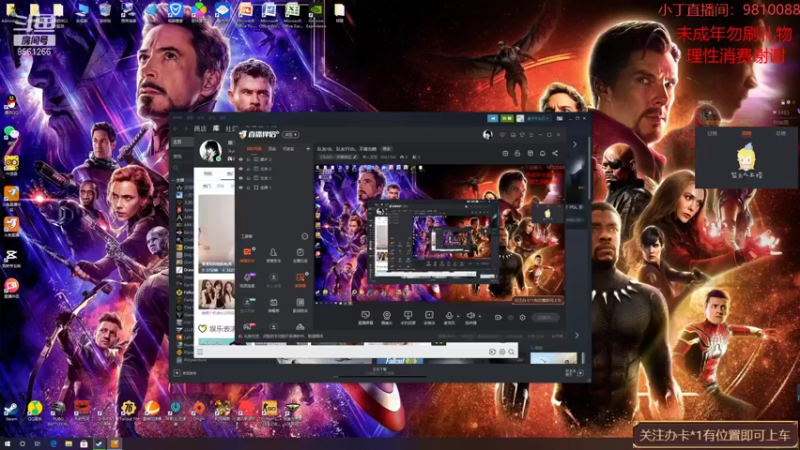
Task: Add a new scene with the plus icon
Action: pos(308,149)
